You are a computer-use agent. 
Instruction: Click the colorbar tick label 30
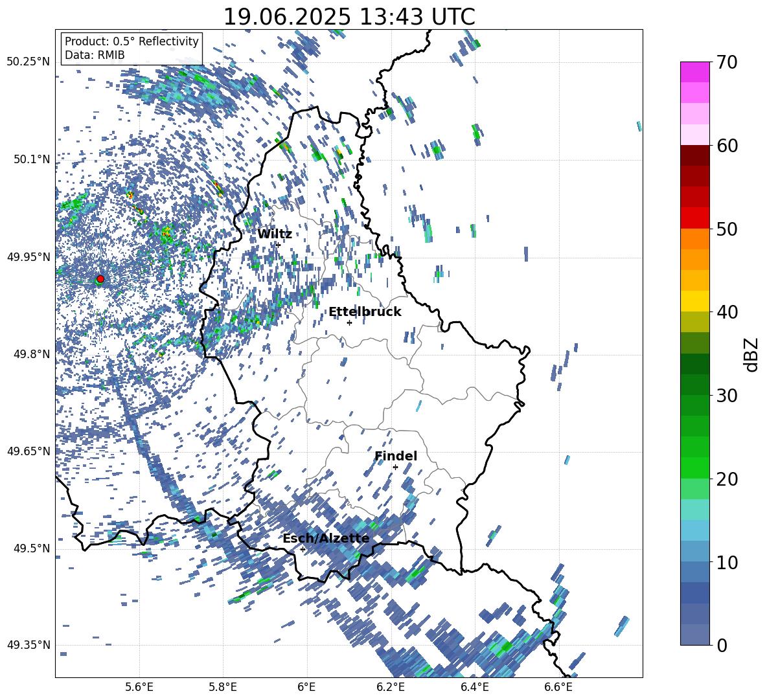727,396
